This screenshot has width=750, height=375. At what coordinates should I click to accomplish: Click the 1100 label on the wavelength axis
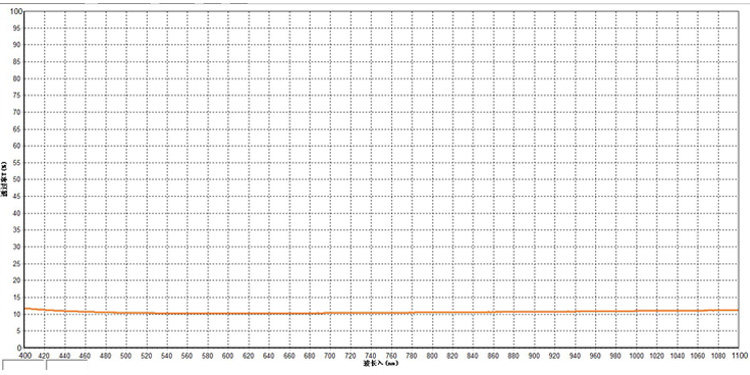pos(739,356)
